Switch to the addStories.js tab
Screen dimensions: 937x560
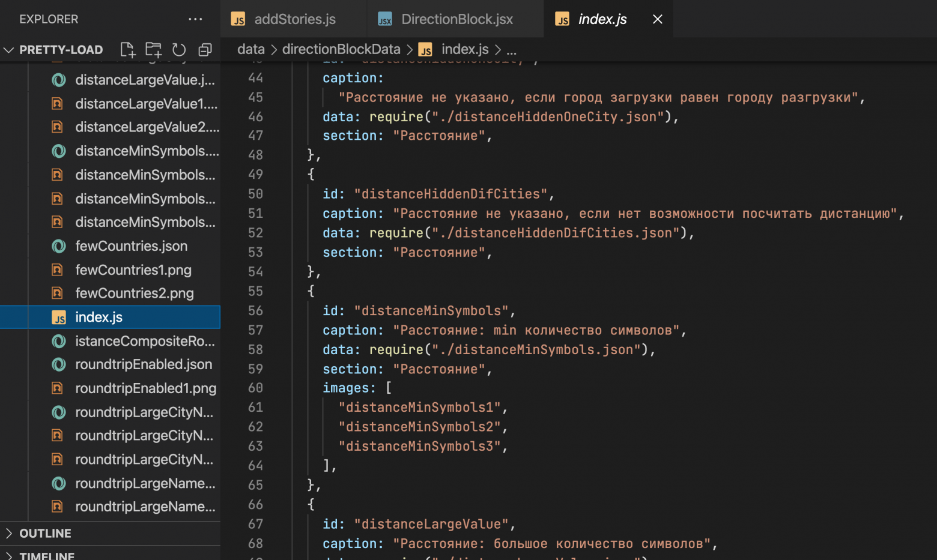pyautogui.click(x=293, y=19)
